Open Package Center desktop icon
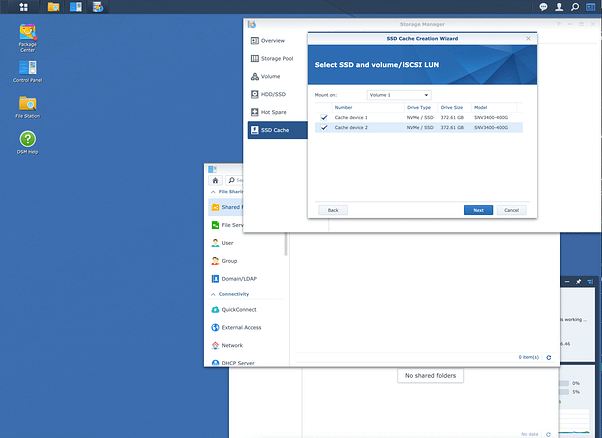The image size is (602, 438). pyautogui.click(x=28, y=35)
